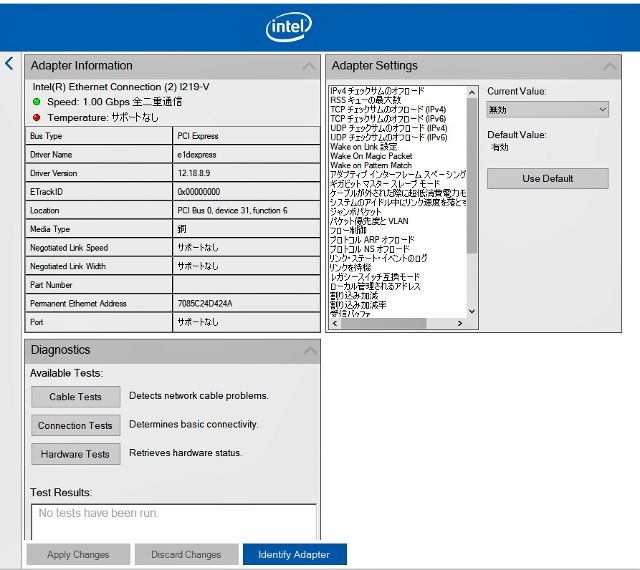Click Apply Changes
640x570 pixels.
click(x=78, y=554)
